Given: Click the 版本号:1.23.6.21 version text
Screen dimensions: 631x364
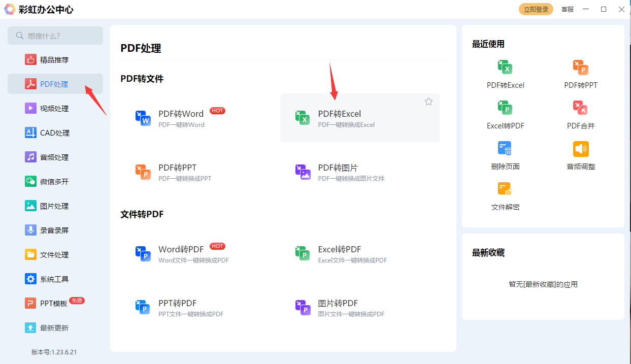Looking at the screenshot, I should pos(54,352).
